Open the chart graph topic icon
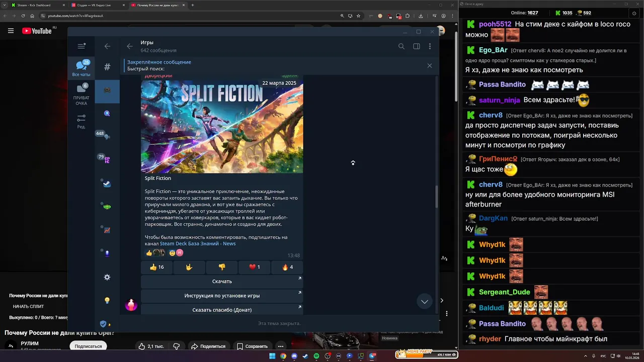Viewport: 644px width, 362px height. (x=107, y=230)
